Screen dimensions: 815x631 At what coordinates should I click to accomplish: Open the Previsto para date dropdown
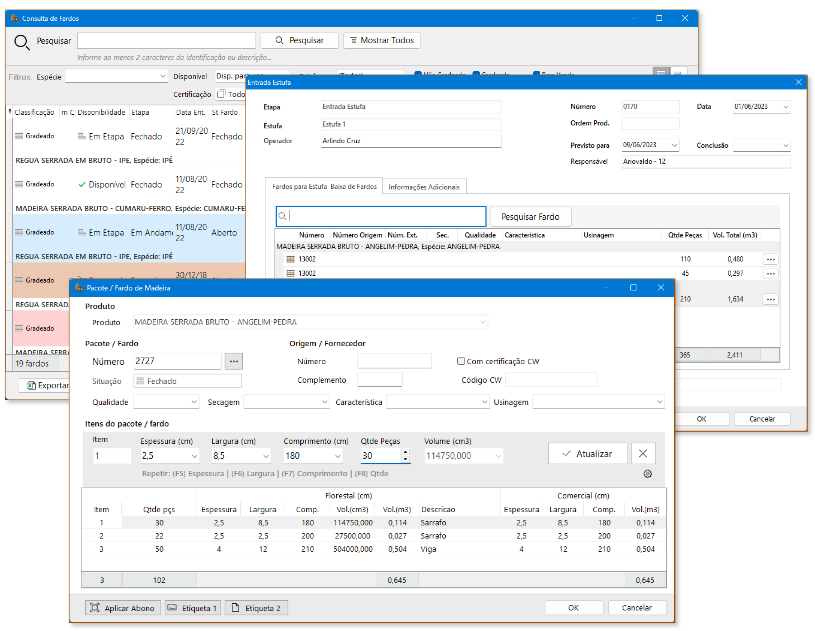tap(676, 145)
